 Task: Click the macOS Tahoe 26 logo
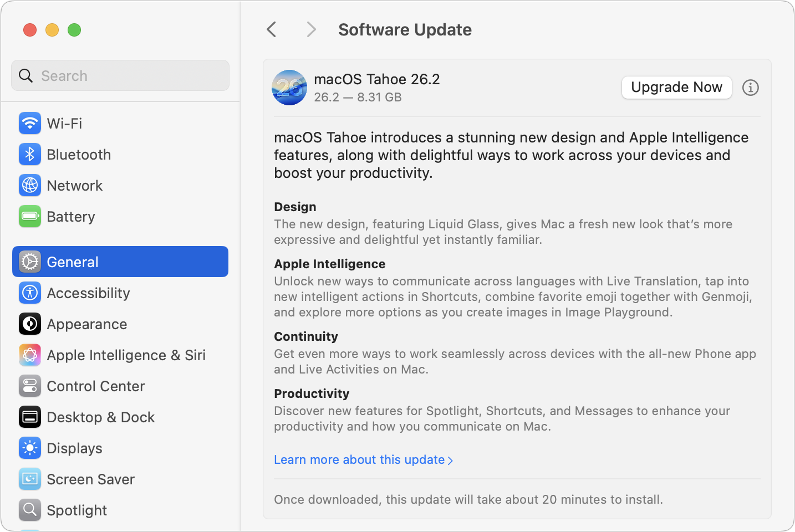289,88
